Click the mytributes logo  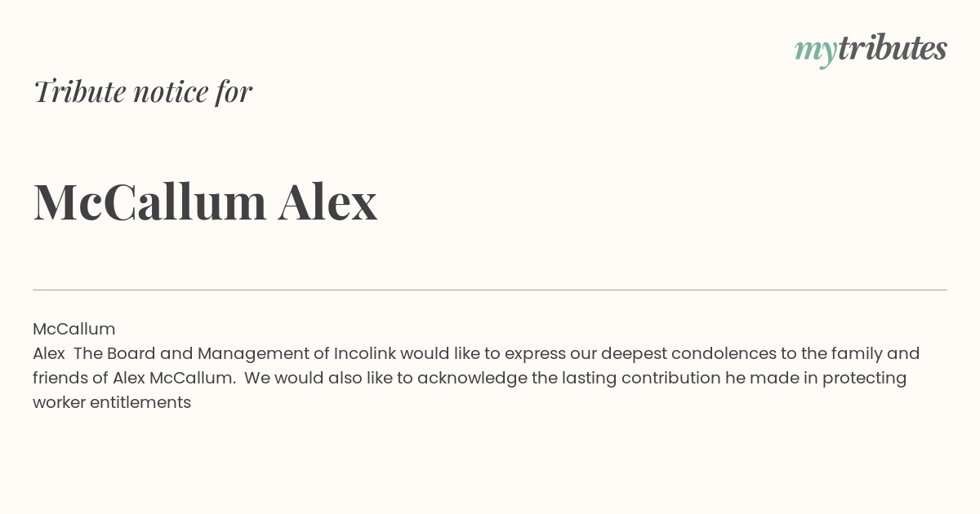click(x=871, y=50)
